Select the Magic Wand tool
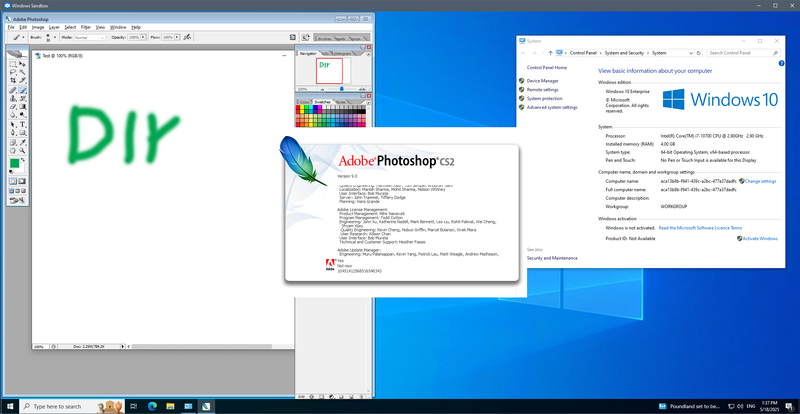Screen dimensions: 800x414 click(x=22, y=72)
